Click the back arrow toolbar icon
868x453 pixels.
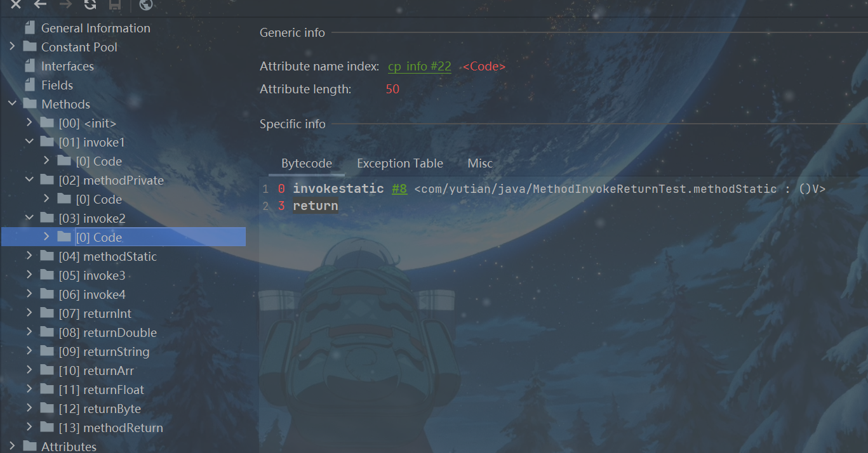click(x=40, y=4)
